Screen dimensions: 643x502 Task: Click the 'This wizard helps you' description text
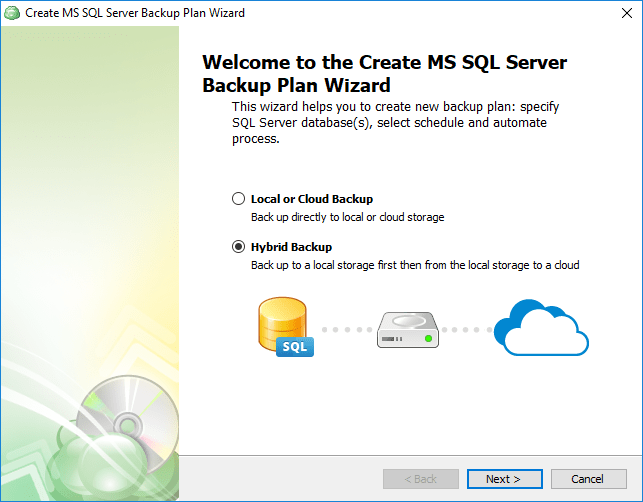395,123
